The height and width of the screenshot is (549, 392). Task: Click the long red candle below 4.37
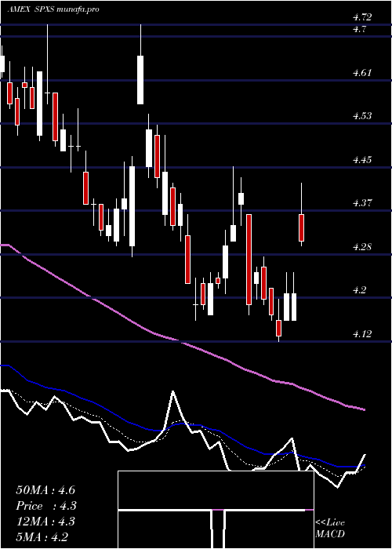(249, 260)
